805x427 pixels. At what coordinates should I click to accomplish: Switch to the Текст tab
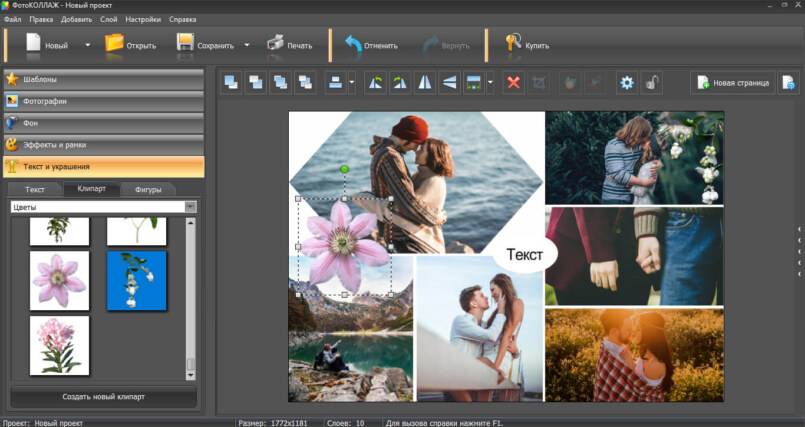[x=35, y=189]
